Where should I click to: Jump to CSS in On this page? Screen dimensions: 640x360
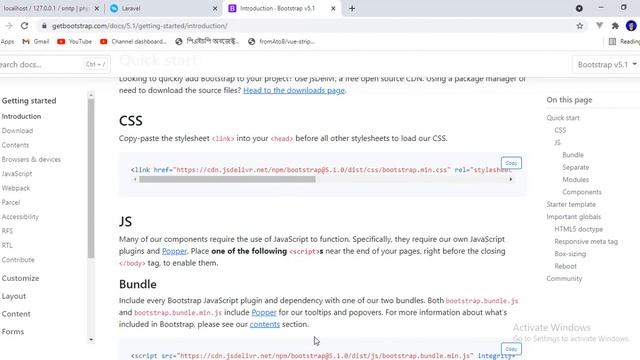[x=560, y=130]
